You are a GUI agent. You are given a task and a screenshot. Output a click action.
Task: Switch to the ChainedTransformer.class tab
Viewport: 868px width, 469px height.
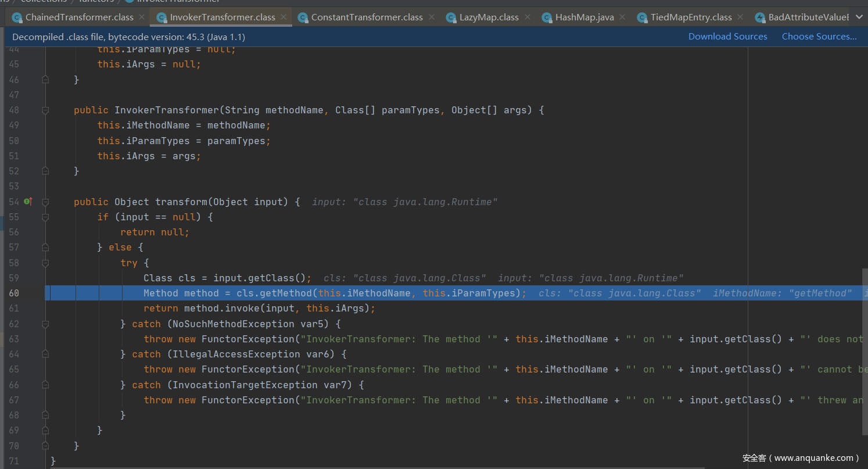coord(79,17)
